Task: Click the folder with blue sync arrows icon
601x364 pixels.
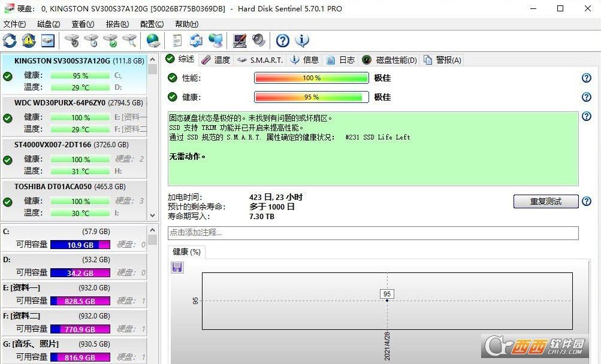Action: [197, 40]
